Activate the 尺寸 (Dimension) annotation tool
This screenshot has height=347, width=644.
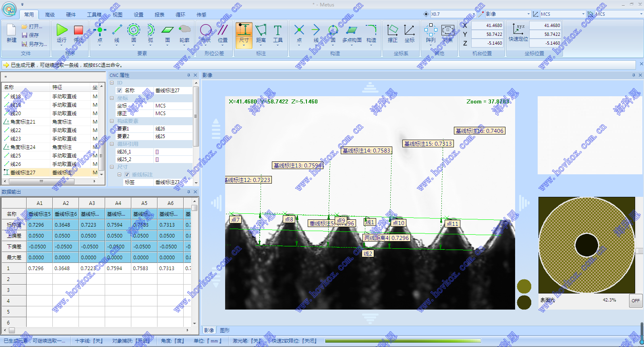tap(244, 31)
